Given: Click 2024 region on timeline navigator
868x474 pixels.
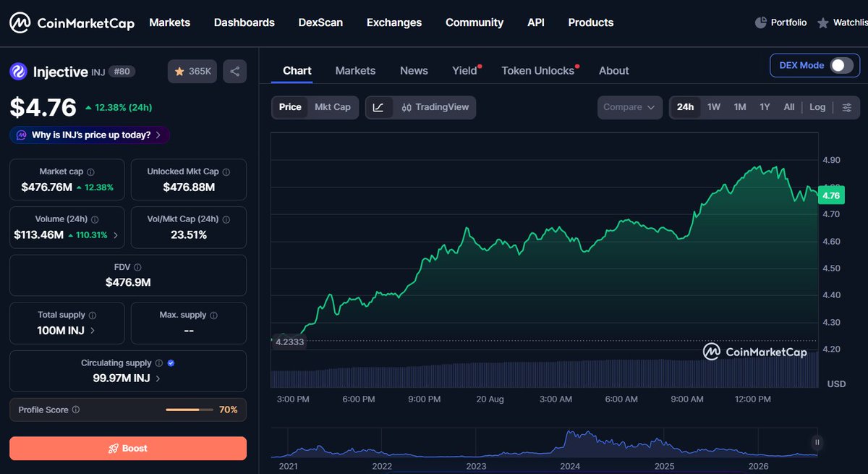Looking at the screenshot, I should click(570, 467).
